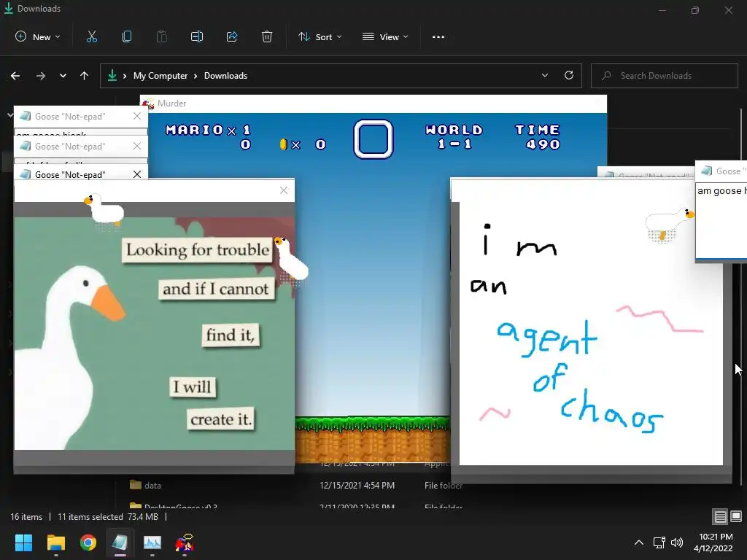747x560 pixels.
Task: Expand the address bar history dropdown
Action: (544, 75)
